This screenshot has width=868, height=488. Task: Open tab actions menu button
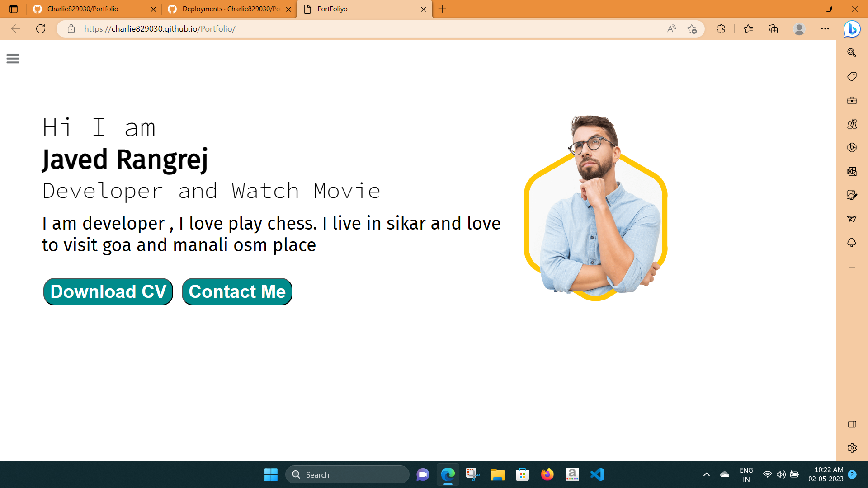pyautogui.click(x=14, y=9)
